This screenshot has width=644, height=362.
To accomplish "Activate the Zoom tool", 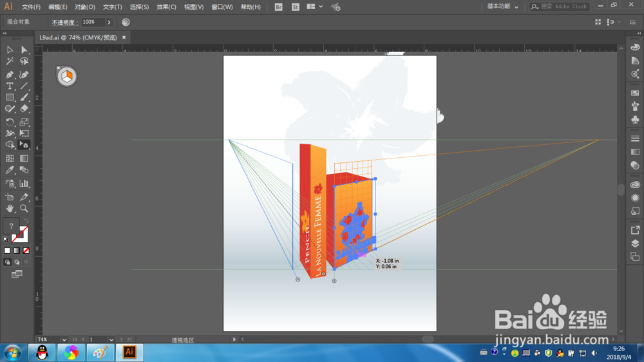I will [x=24, y=209].
